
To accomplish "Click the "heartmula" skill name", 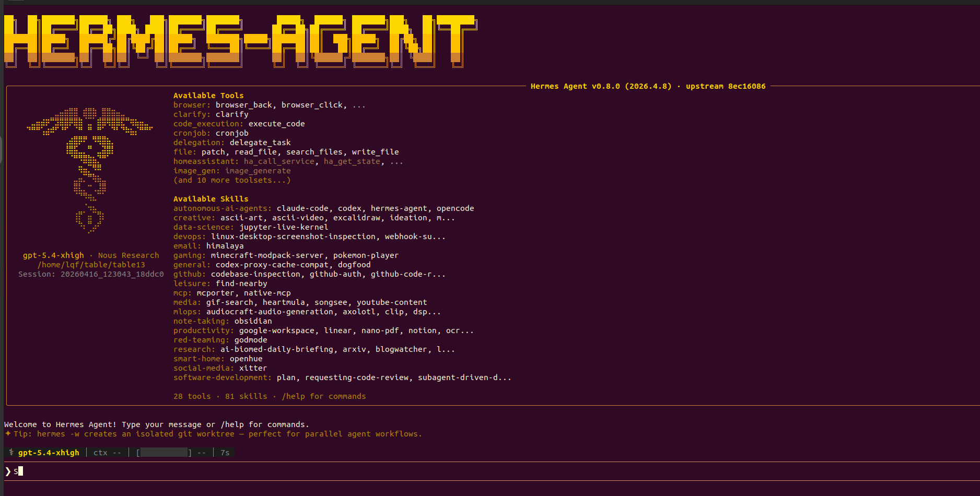I will coord(284,302).
